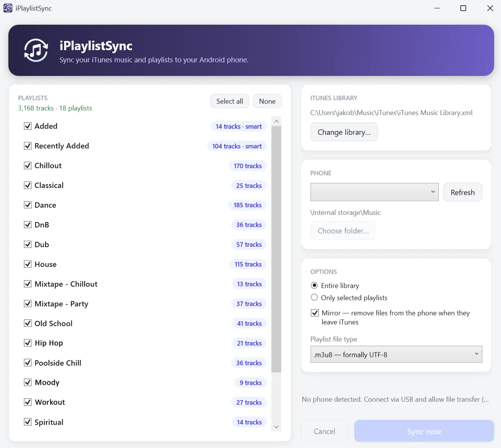Click the '14 tracks' badge for Spiritual
This screenshot has height=448, width=501.
(249, 422)
